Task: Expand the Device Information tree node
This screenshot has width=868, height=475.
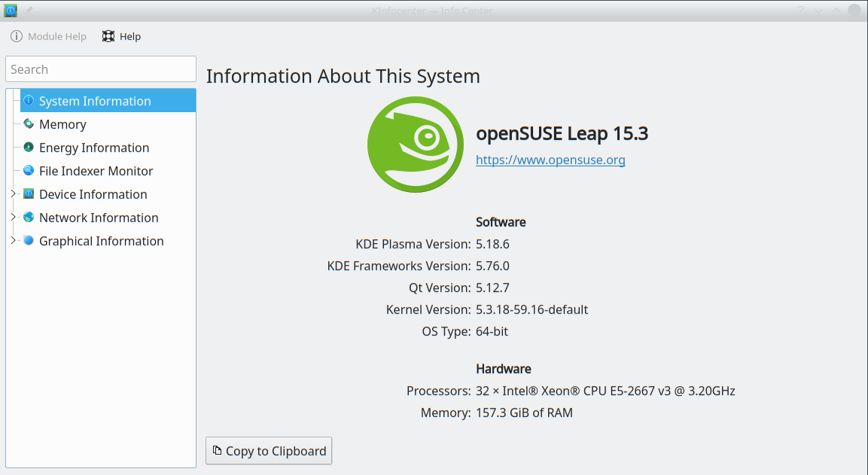Action: 13,194
